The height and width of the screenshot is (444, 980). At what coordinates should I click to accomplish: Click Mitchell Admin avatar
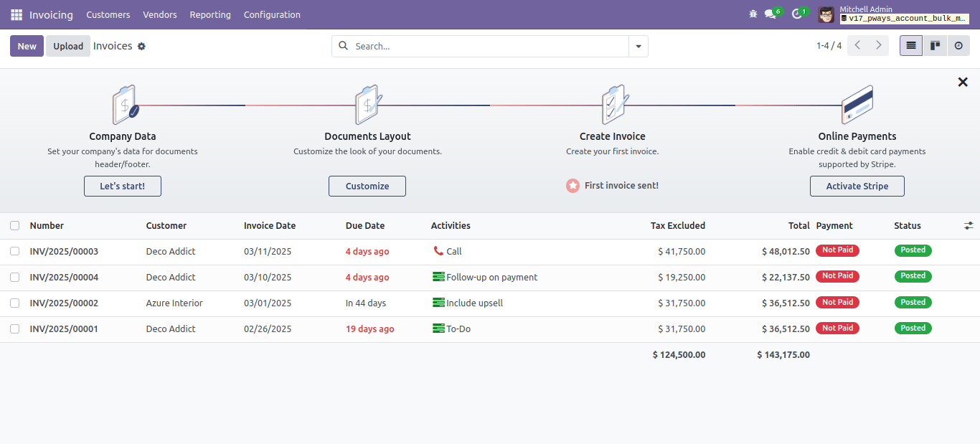(x=826, y=14)
